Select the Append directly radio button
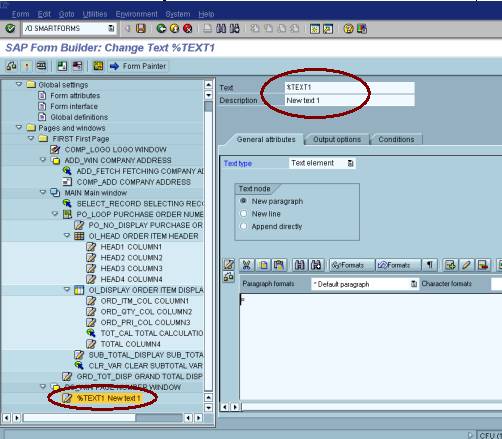This screenshot has height=439, width=502. [244, 226]
